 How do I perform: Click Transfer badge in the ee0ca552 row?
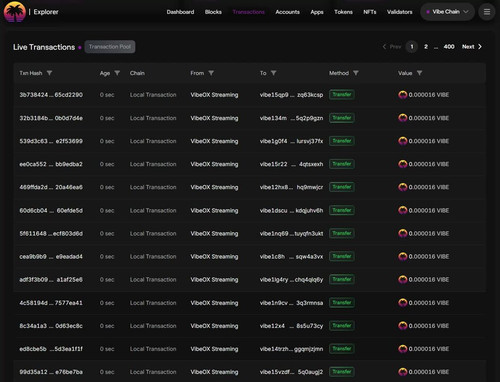(342, 164)
